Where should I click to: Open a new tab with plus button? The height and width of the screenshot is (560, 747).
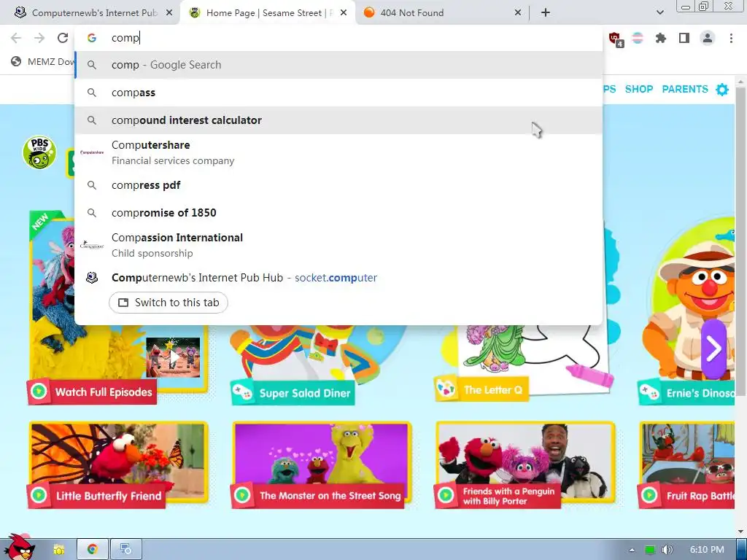546,13
